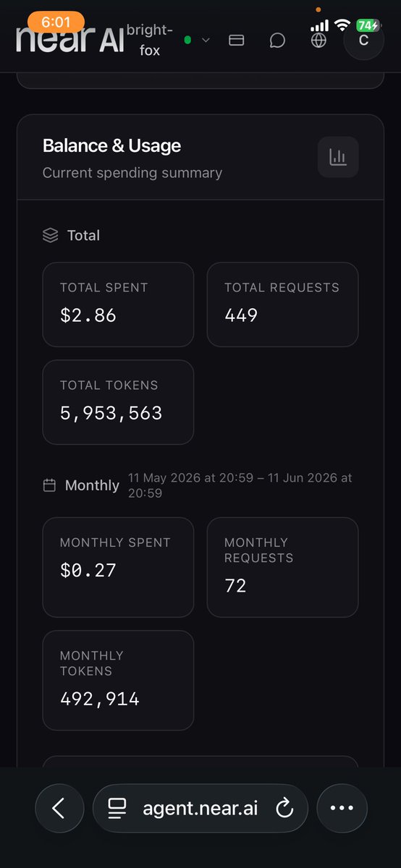Viewport: 401px width, 868px height.
Task: Click the Monthly calendar icon
Action: [x=49, y=485]
